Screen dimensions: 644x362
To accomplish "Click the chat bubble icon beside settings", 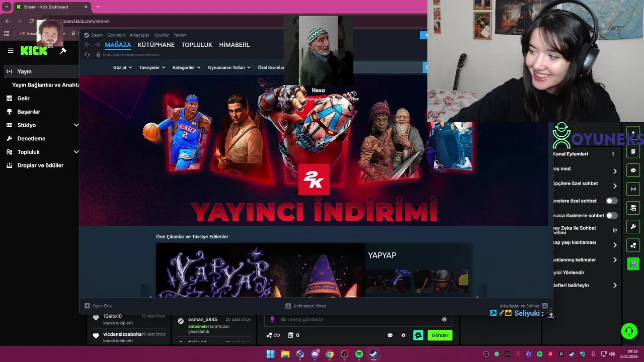I will [390, 335].
